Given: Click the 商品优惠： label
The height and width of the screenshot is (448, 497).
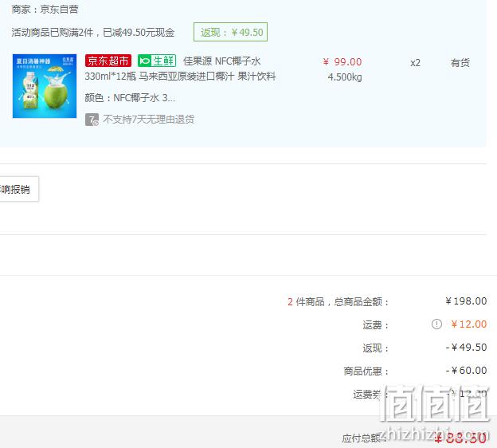Looking at the screenshot, I should (366, 371).
